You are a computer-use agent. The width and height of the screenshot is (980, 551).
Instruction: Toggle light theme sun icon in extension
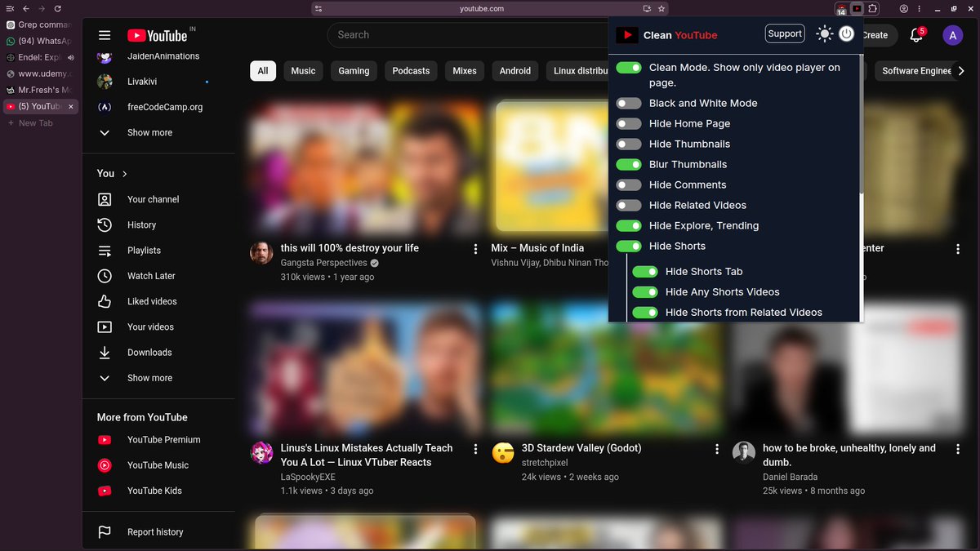click(x=825, y=34)
